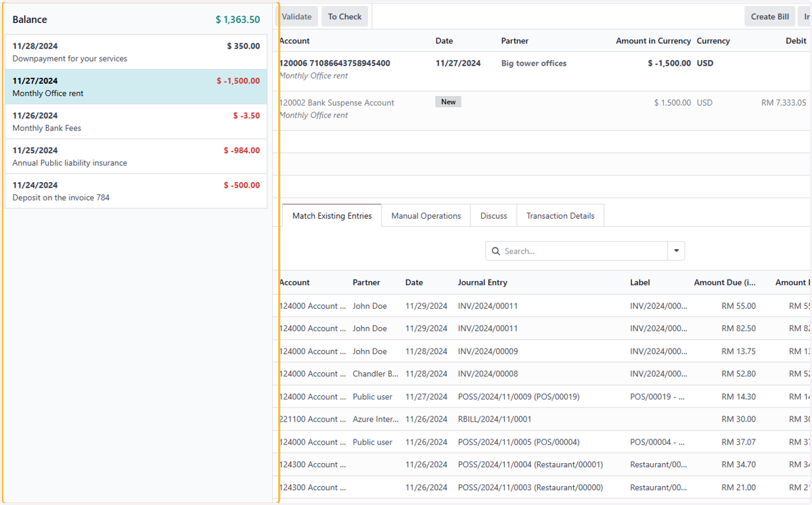
Task: Click the RM 55.00 amount due cell
Action: 738,306
